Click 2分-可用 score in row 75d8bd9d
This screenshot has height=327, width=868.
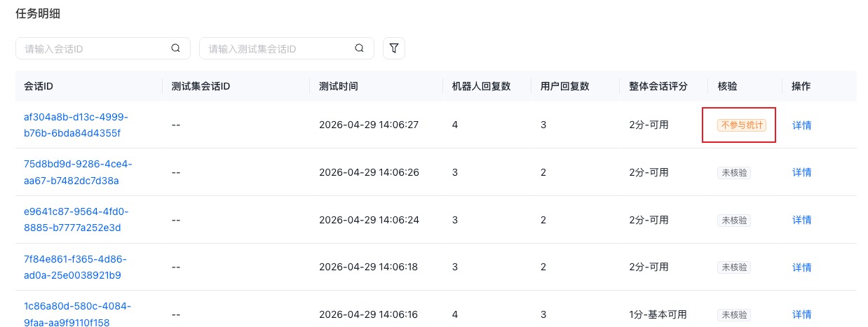[x=649, y=172]
